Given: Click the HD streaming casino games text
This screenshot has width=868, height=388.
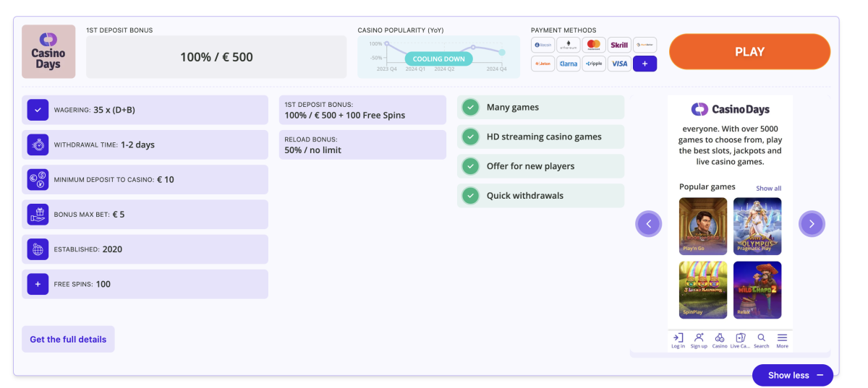Looking at the screenshot, I should pyautogui.click(x=544, y=137).
